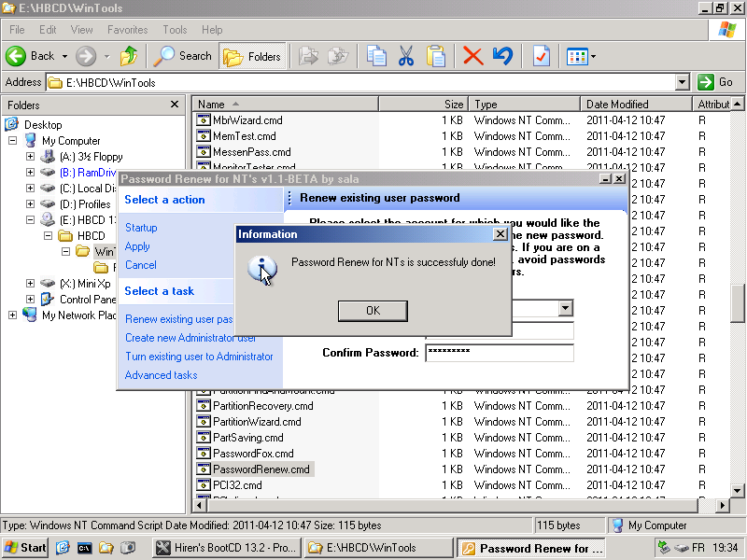The image size is (747, 560).
Task: Select MbrWizard.cmd file
Action: coord(247,120)
